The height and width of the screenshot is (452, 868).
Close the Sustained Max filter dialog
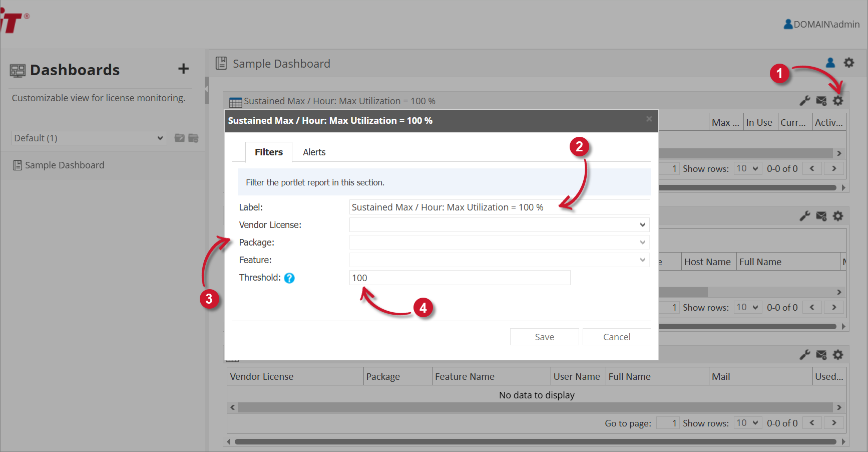pos(649,119)
